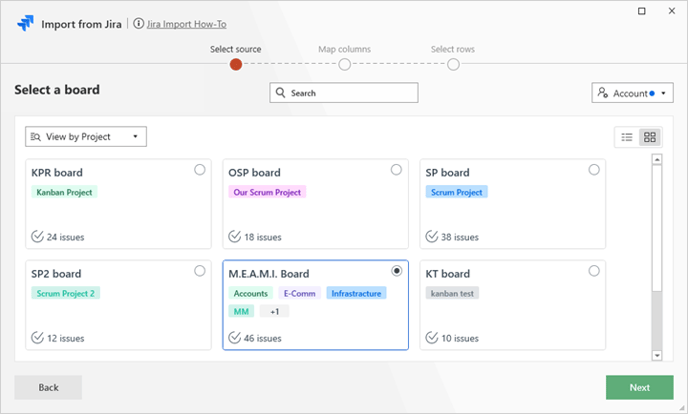Image resolution: width=688 pixels, height=414 pixels.
Task: Click the Next button
Action: 640,387
